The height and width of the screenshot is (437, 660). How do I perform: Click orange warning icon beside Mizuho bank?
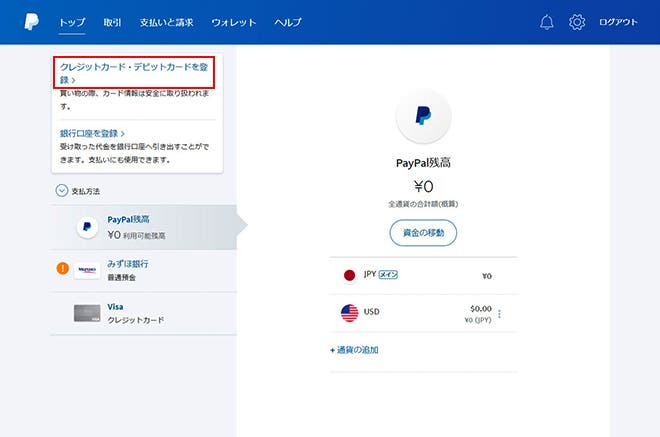coord(62,269)
